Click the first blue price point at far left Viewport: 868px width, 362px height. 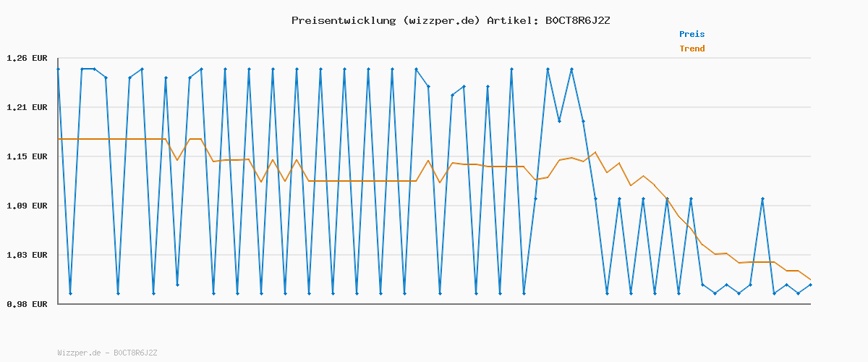tap(59, 69)
